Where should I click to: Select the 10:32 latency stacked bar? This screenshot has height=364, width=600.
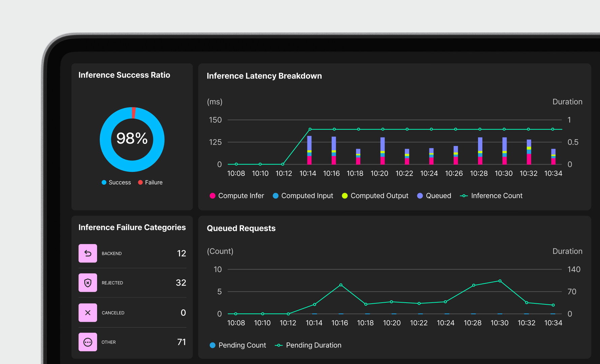click(x=529, y=152)
